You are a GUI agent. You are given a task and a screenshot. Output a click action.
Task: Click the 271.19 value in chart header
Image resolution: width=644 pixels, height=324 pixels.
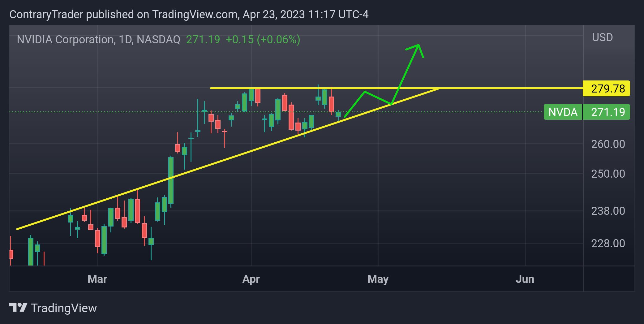[203, 40]
